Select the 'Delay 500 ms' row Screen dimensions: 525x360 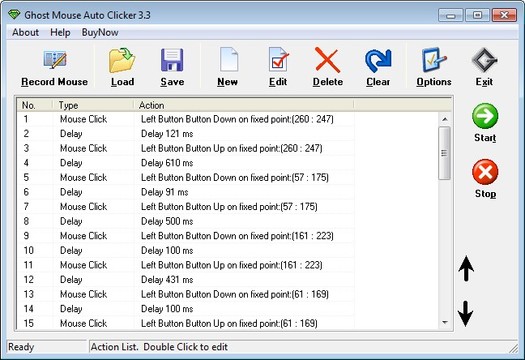click(x=186, y=221)
